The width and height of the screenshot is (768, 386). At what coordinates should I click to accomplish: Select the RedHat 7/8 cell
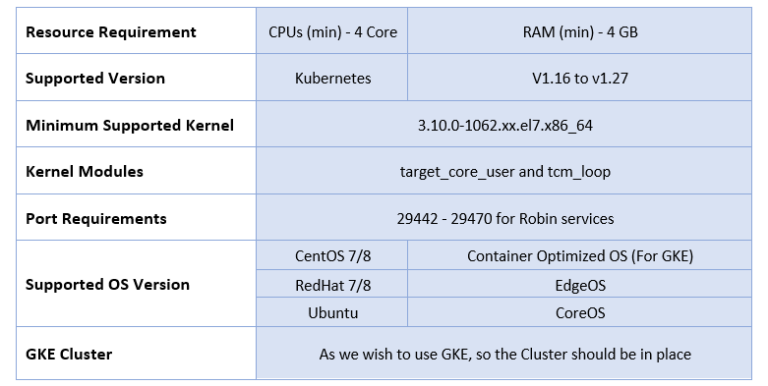click(x=332, y=284)
